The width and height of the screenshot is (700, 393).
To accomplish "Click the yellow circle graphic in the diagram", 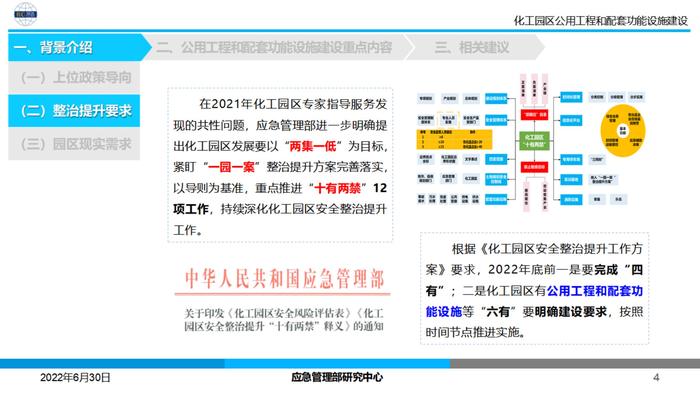I will (623, 130).
